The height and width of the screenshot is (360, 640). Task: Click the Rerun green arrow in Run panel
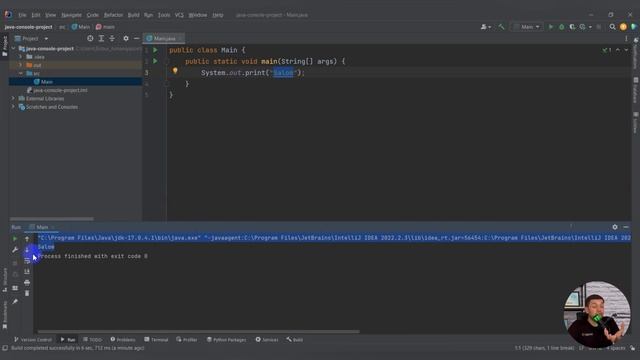15,238
